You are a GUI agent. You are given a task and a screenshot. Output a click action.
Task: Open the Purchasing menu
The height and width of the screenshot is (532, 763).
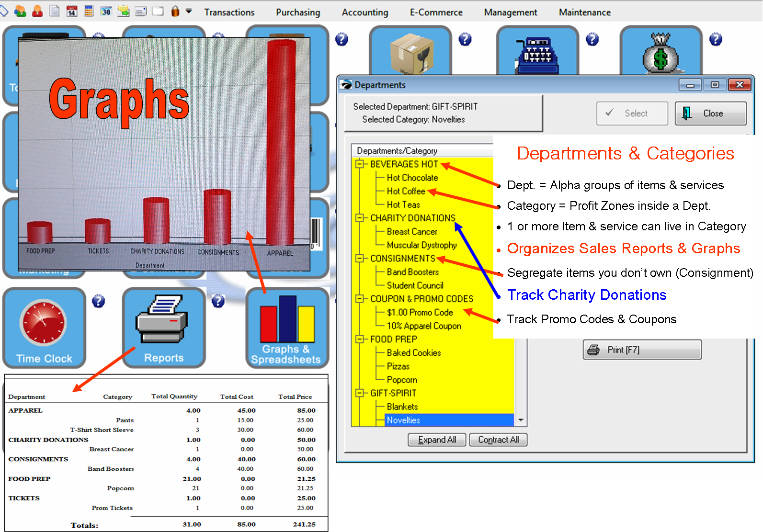tap(298, 12)
